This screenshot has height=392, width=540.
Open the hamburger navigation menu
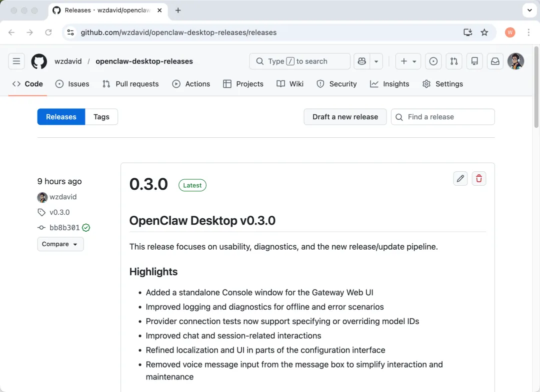click(16, 61)
